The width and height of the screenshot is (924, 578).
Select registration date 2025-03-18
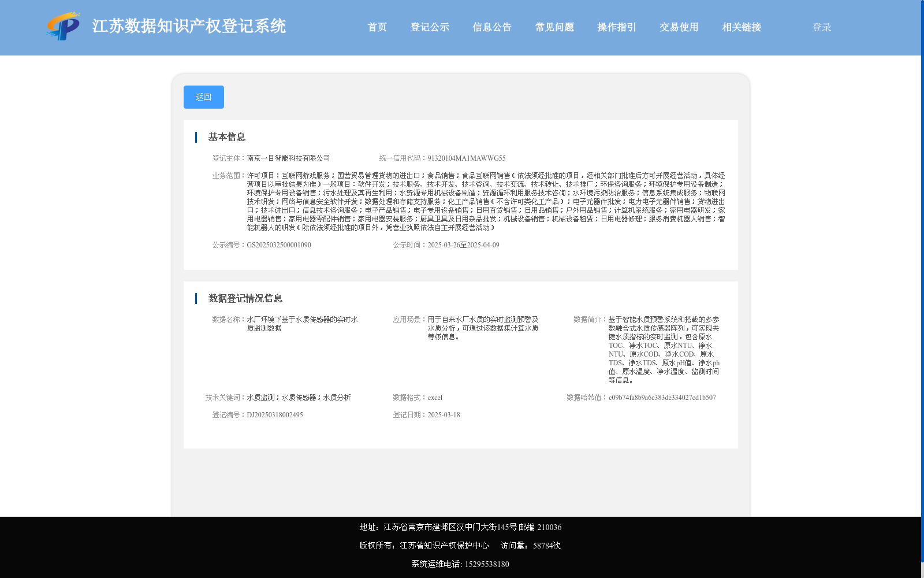pos(444,415)
